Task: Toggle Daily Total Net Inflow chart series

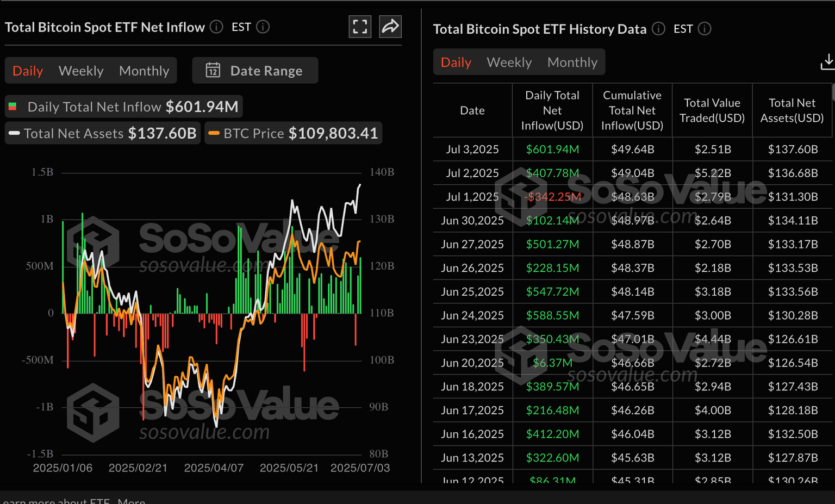Action: tap(124, 107)
